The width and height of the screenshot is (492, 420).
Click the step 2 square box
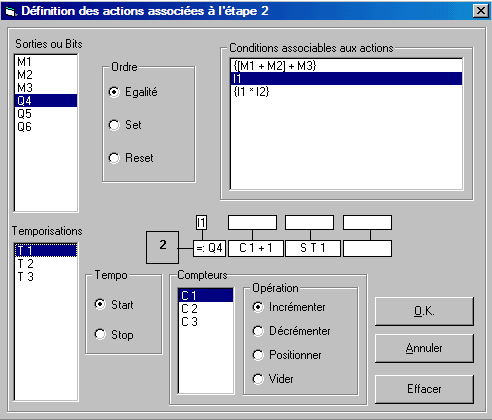pyautogui.click(x=162, y=247)
